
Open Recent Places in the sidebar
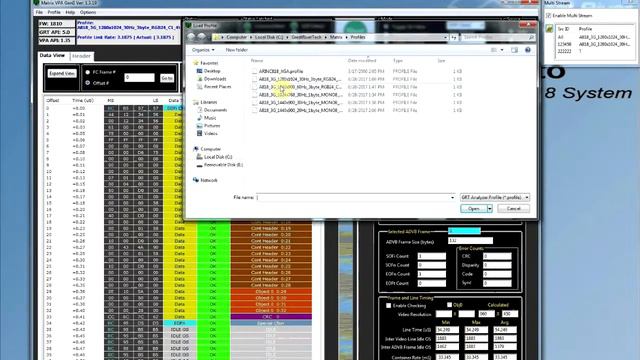click(x=217, y=87)
